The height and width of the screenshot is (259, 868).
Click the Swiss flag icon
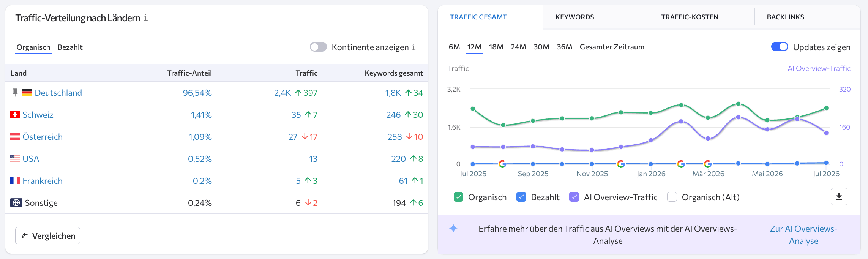[x=15, y=115]
